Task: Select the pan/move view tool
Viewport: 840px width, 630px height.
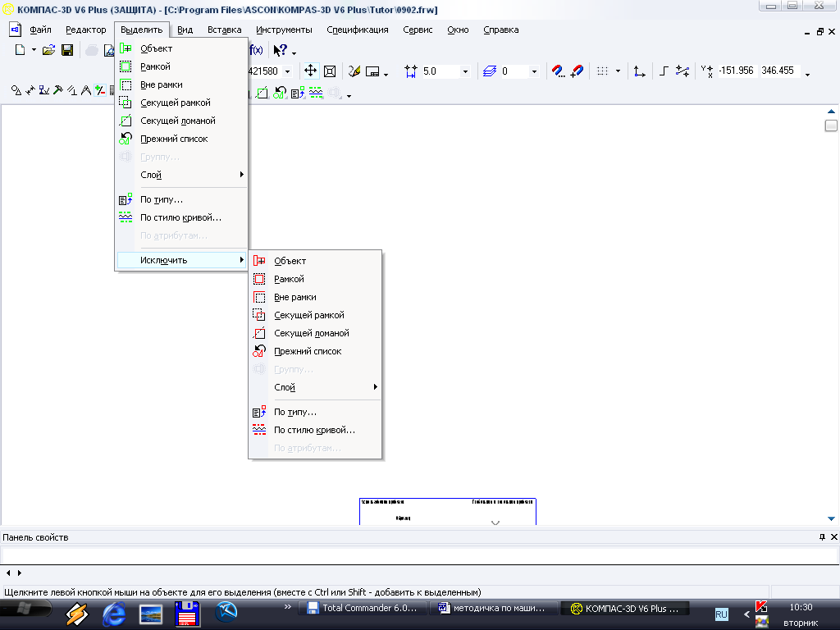Action: point(310,71)
